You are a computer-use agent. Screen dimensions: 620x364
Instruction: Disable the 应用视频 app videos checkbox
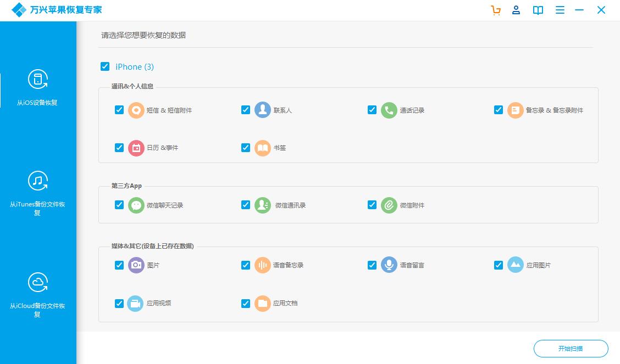119,303
